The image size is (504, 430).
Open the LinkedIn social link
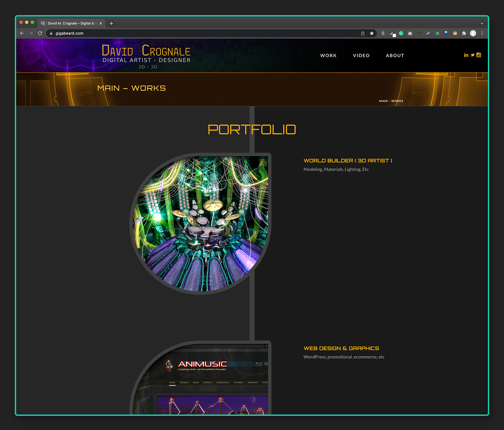466,55
